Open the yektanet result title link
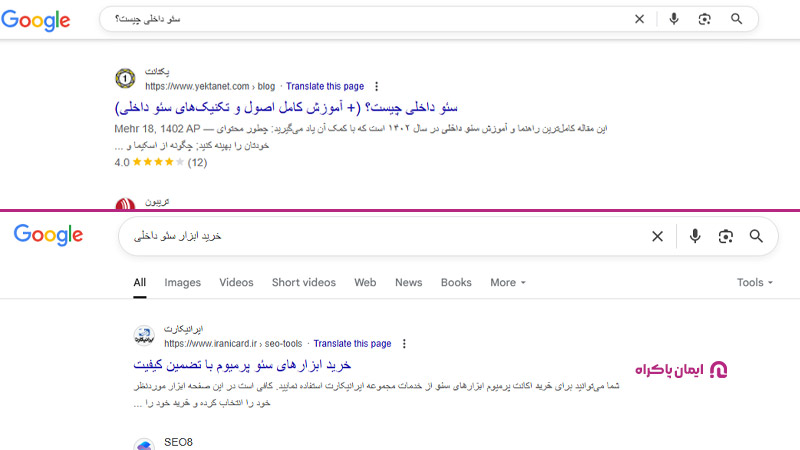This screenshot has width=800, height=450. tap(286, 108)
